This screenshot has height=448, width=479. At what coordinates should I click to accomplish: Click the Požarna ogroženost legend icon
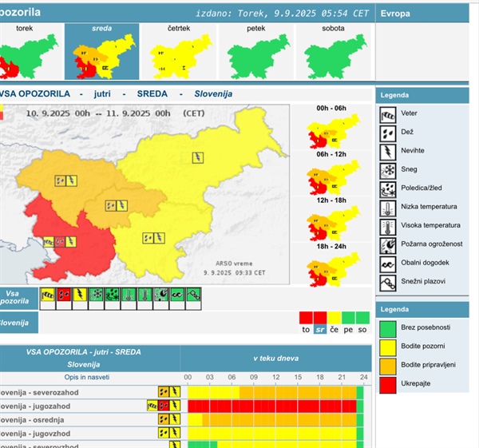click(x=388, y=246)
